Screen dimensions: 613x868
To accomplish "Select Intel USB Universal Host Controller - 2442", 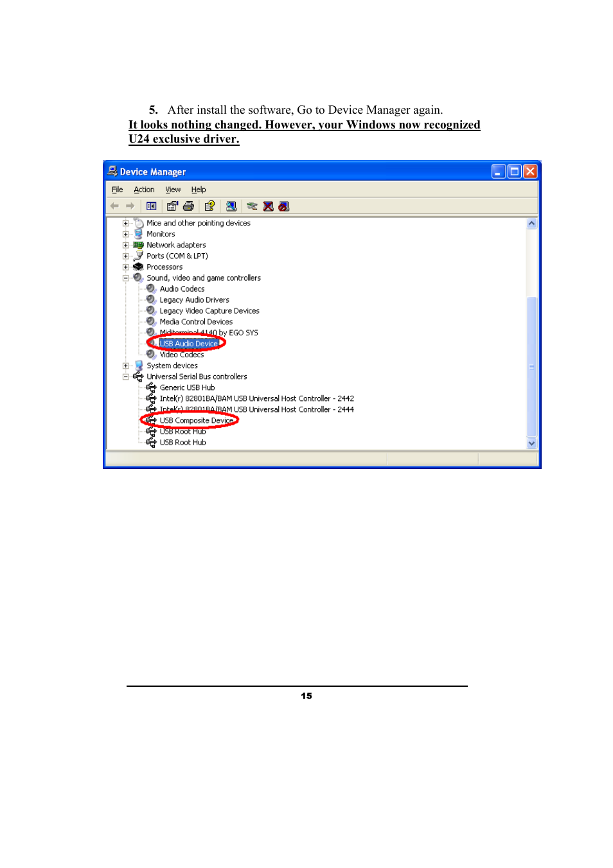I will pyautogui.click(x=257, y=398).
